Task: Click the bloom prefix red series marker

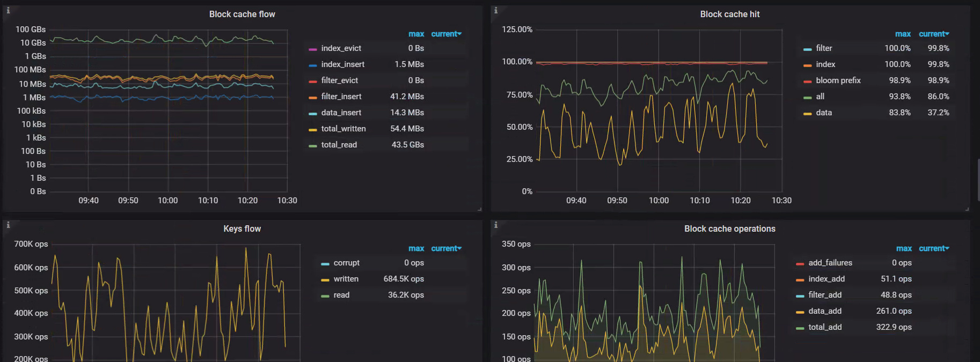Action: (x=807, y=81)
